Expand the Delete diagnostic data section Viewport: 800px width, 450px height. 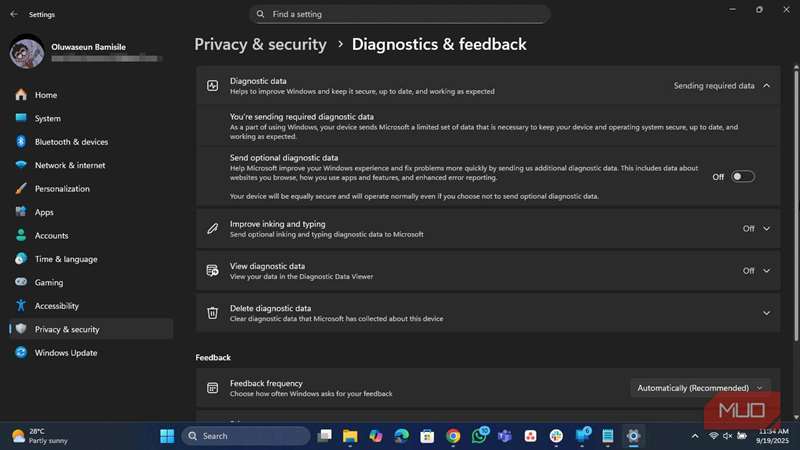click(x=766, y=313)
